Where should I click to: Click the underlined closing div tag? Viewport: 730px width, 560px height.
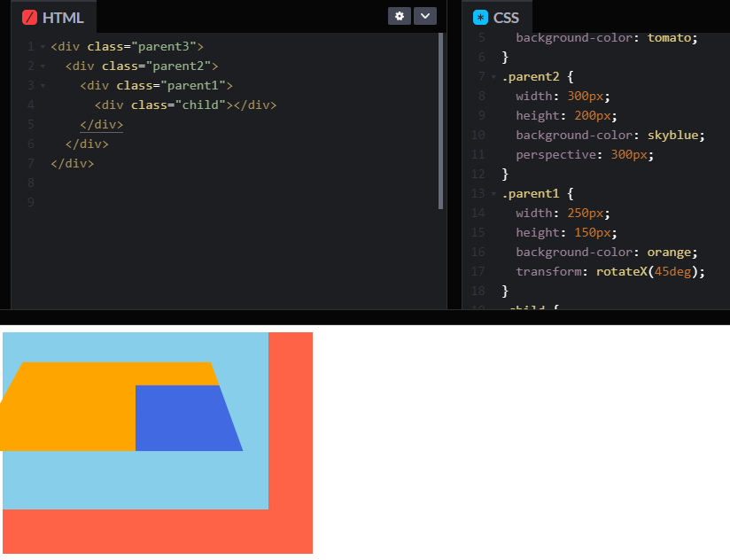click(x=102, y=125)
